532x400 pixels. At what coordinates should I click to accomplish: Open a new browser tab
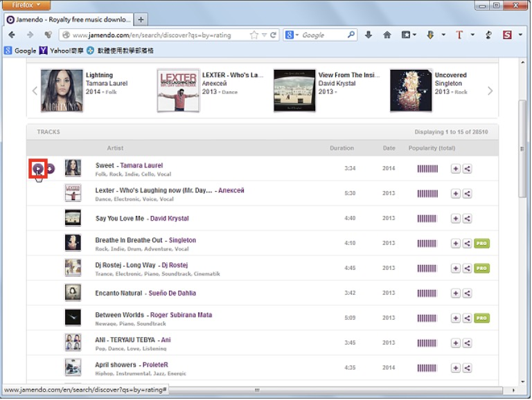click(x=141, y=19)
